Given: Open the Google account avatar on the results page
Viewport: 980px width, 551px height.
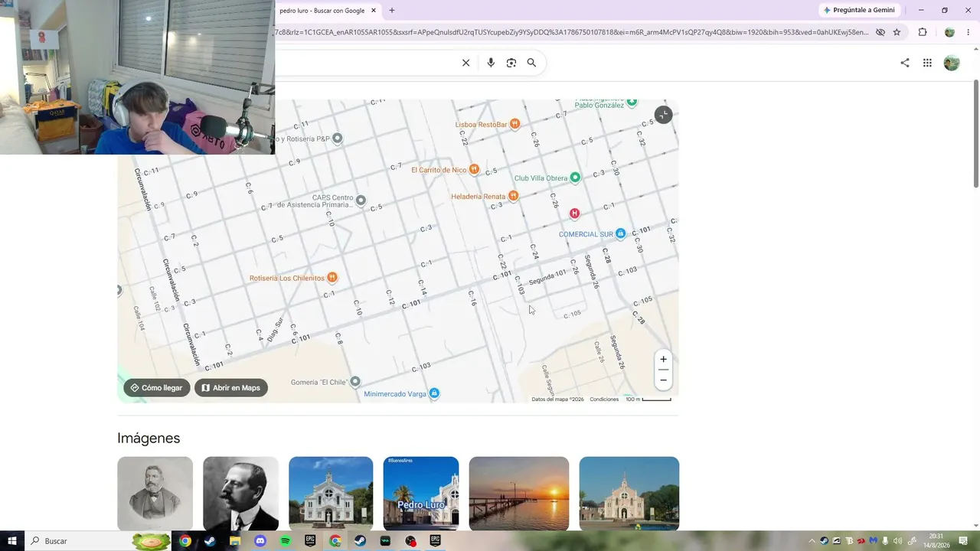Looking at the screenshot, I should 952,63.
